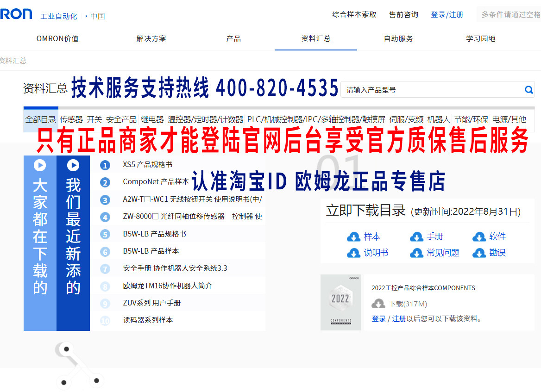Click download cloud icon beside 勘误

pos(479,253)
